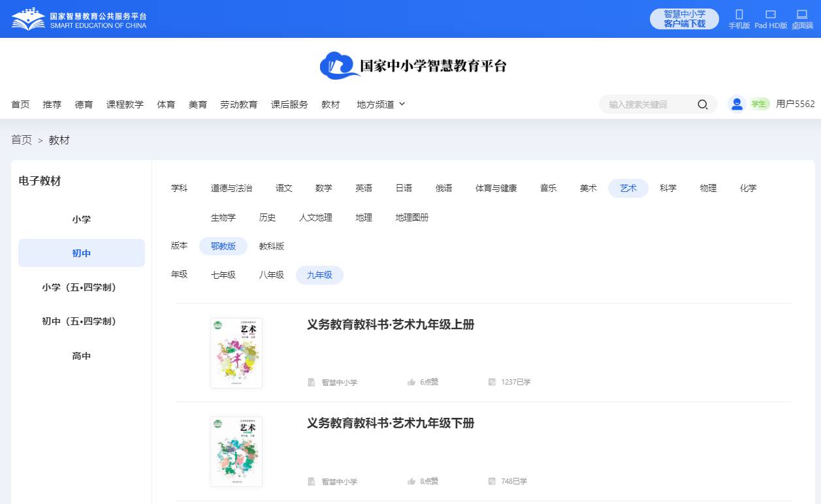Open the 课程教学 navigation item
This screenshot has height=504, width=821.
click(125, 104)
